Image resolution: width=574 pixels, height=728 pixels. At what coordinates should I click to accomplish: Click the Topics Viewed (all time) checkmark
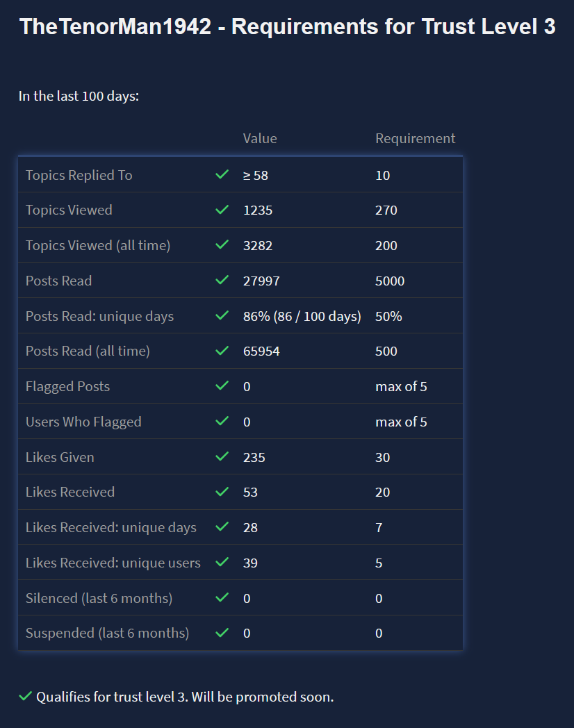222,245
